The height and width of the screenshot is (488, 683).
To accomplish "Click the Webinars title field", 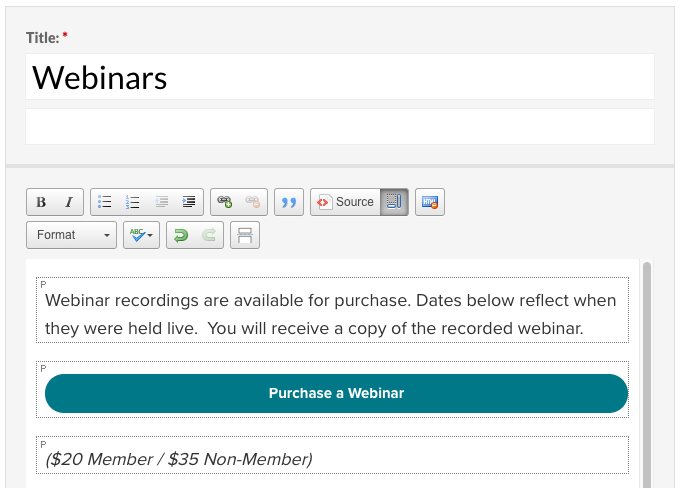I will [340, 77].
